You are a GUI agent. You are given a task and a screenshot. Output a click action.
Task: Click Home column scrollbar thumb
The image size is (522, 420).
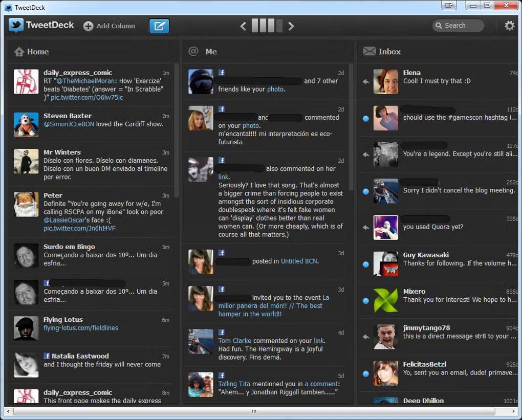[x=177, y=130]
